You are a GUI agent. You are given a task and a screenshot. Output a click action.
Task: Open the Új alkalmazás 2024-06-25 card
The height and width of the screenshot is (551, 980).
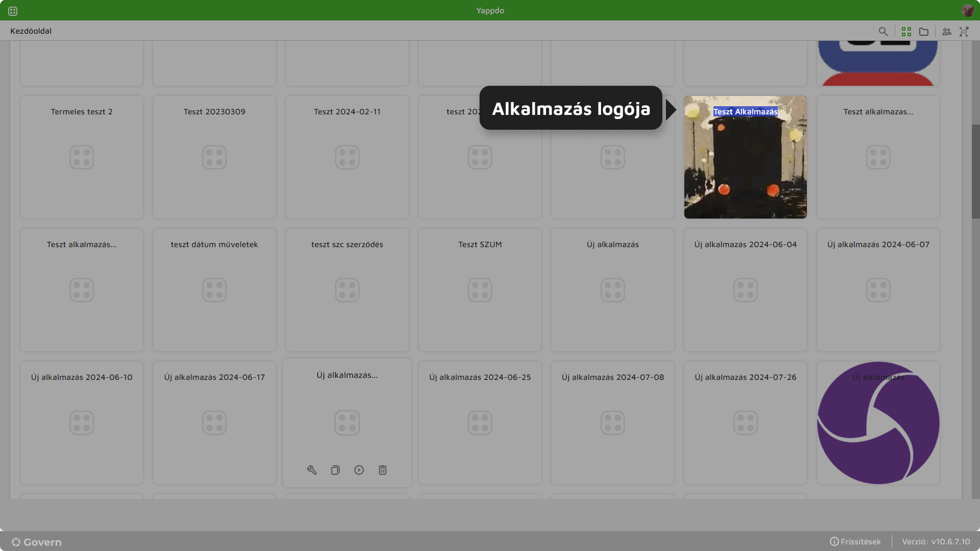[x=480, y=422]
